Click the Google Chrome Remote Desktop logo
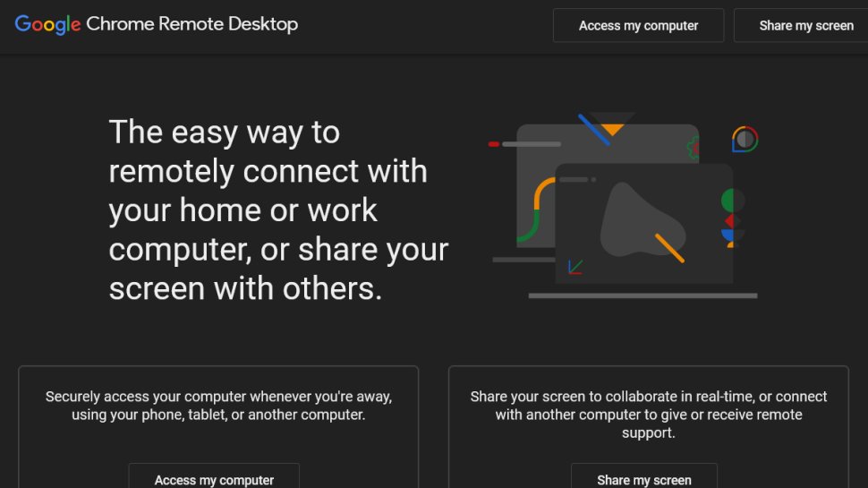This screenshot has height=488, width=868. pos(156,24)
